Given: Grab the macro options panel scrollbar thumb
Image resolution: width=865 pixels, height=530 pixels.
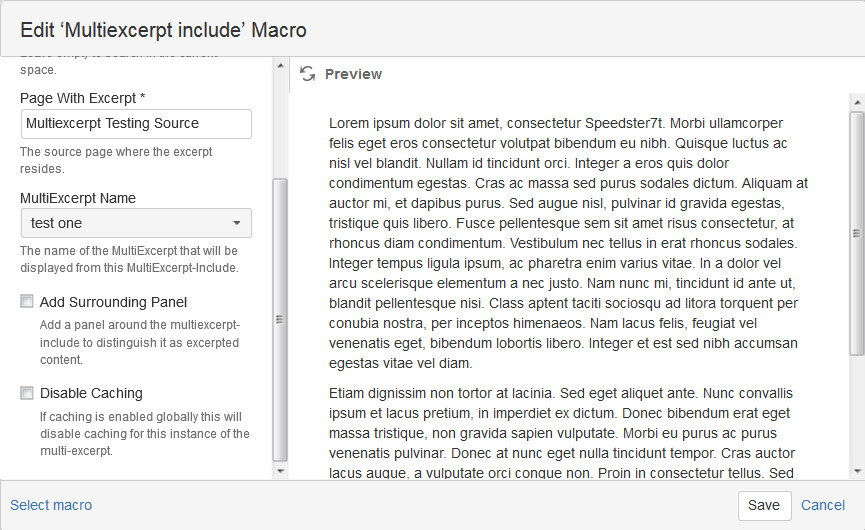Looking at the screenshot, I should point(280,318).
